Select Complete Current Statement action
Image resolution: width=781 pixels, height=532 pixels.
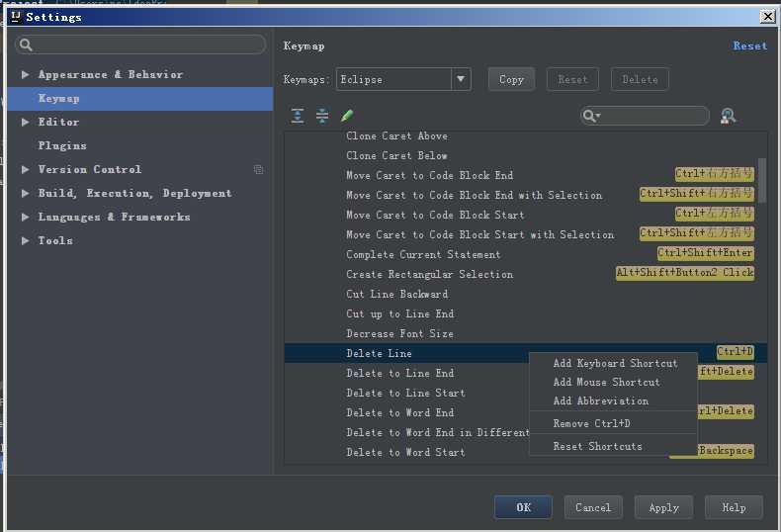pos(423,254)
